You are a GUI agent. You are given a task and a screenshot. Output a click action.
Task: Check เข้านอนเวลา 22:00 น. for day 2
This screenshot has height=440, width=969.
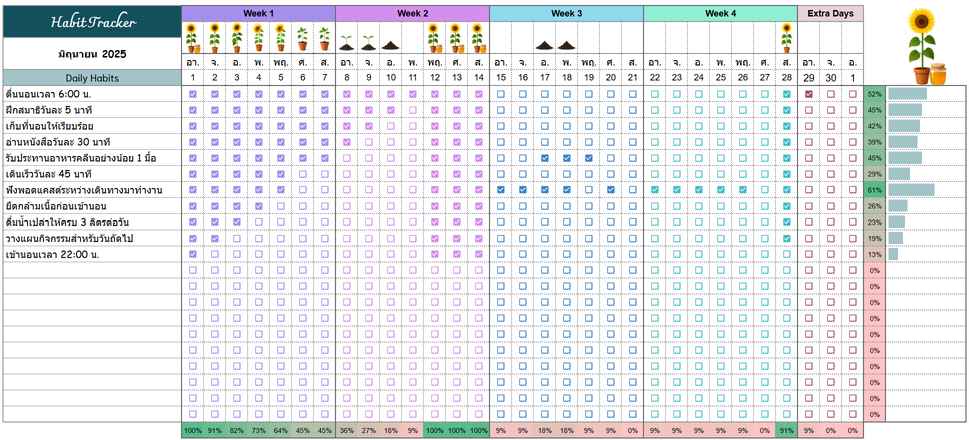[214, 254]
